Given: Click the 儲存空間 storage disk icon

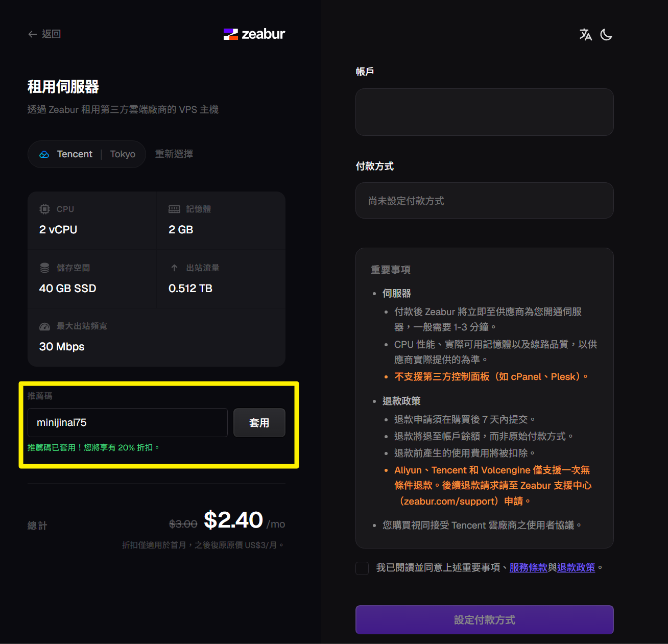Looking at the screenshot, I should pos(45,268).
